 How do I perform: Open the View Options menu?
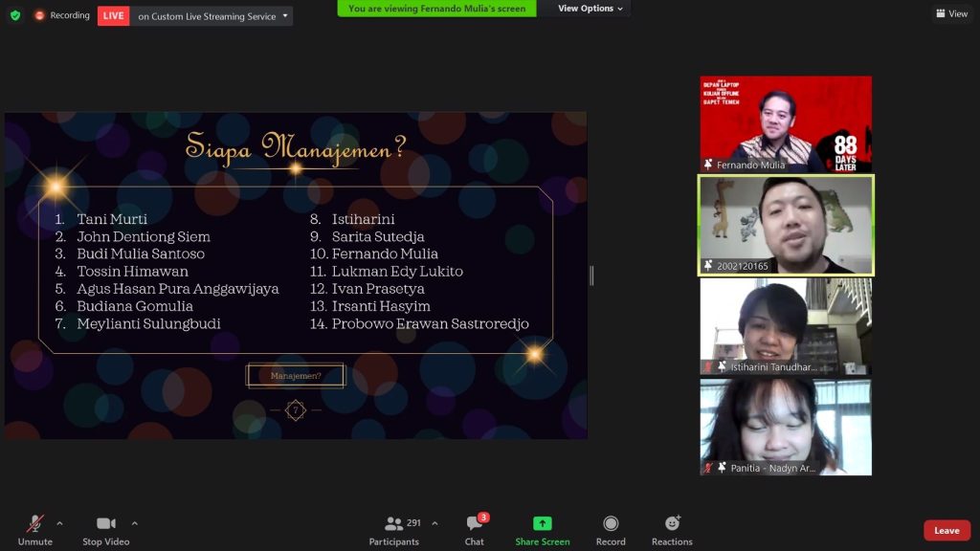[590, 9]
